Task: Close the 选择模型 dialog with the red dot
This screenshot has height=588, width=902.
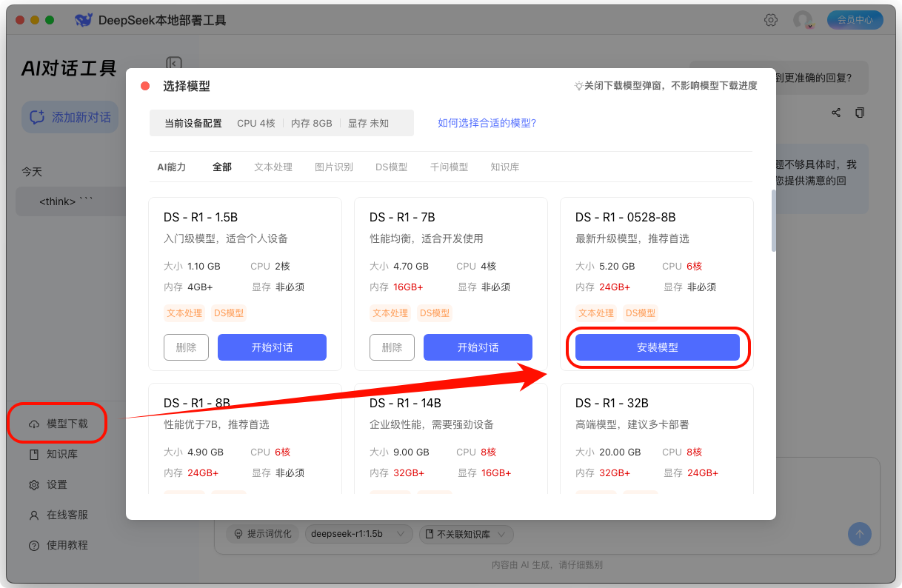Action: (x=145, y=86)
